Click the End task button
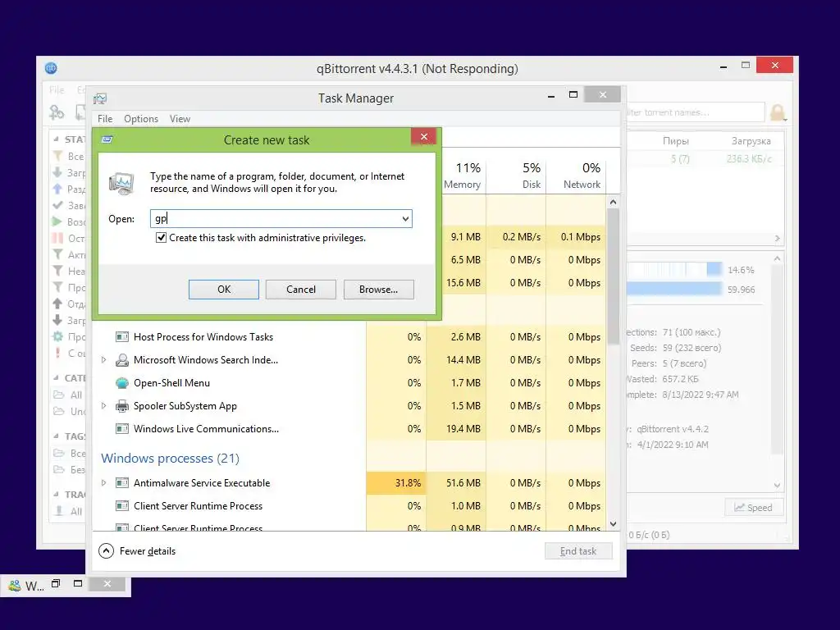 pyautogui.click(x=578, y=551)
